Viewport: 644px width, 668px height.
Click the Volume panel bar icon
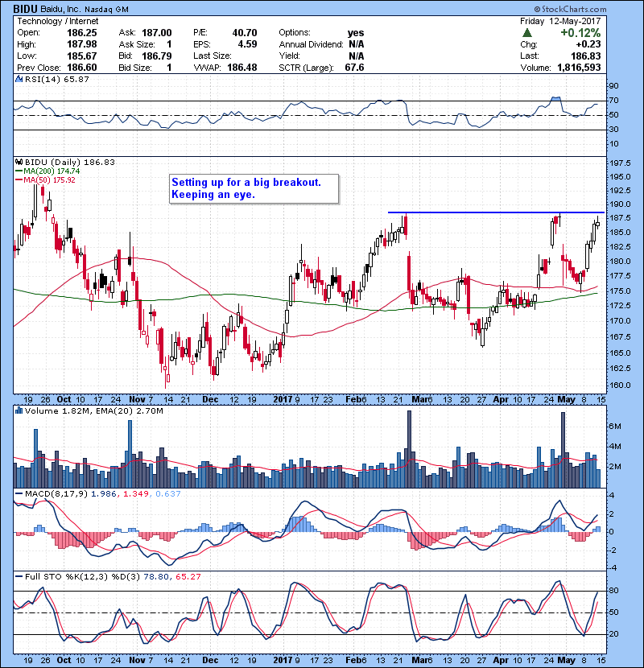pos(19,410)
